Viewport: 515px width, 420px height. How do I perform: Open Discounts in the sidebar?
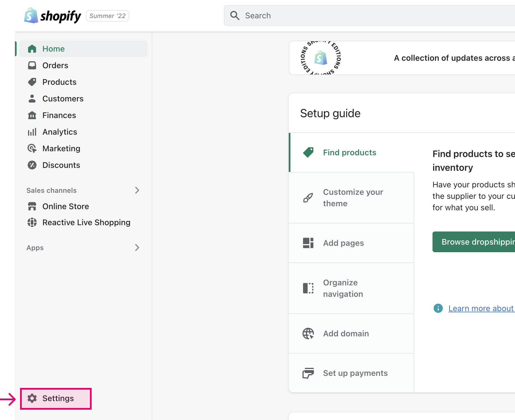(83, 165)
